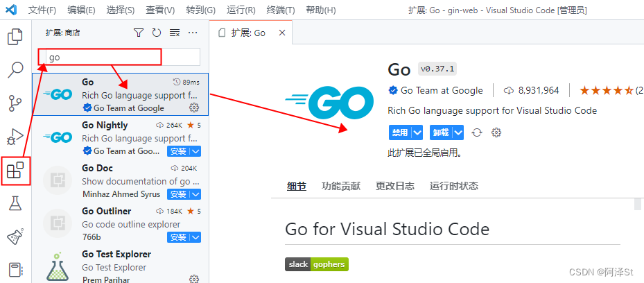
Task: Select the Go Outliner list entry
Action: click(x=121, y=224)
